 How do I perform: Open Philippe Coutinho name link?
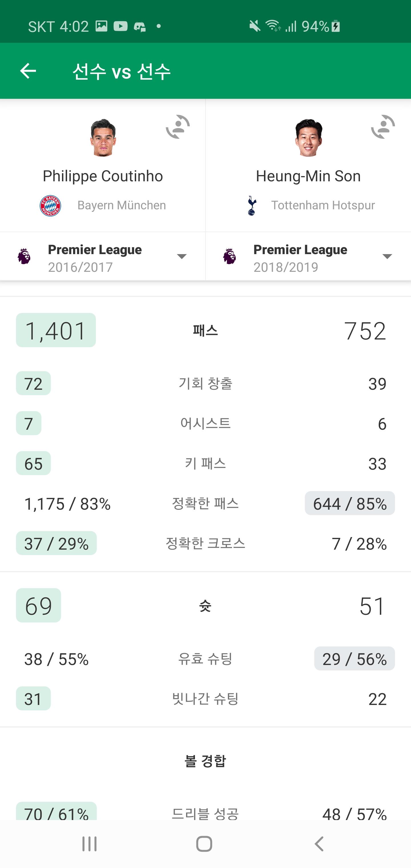click(103, 176)
